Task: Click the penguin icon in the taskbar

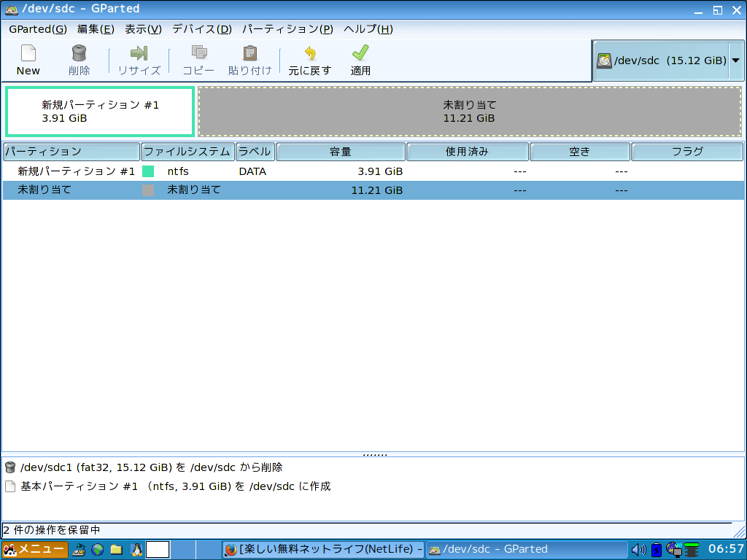Action: click(x=136, y=550)
